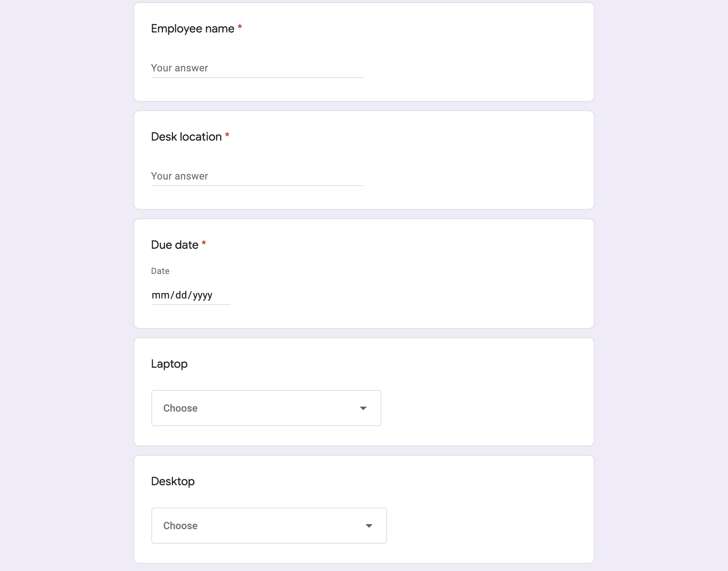Screen dimensions: 728x571
Task: Click the Desk location label
Action: click(186, 136)
